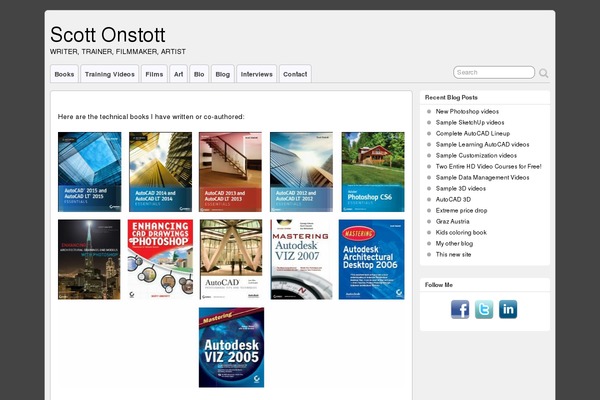This screenshot has width=600, height=400.
Task: Select the Interviews tab
Action: (x=256, y=74)
